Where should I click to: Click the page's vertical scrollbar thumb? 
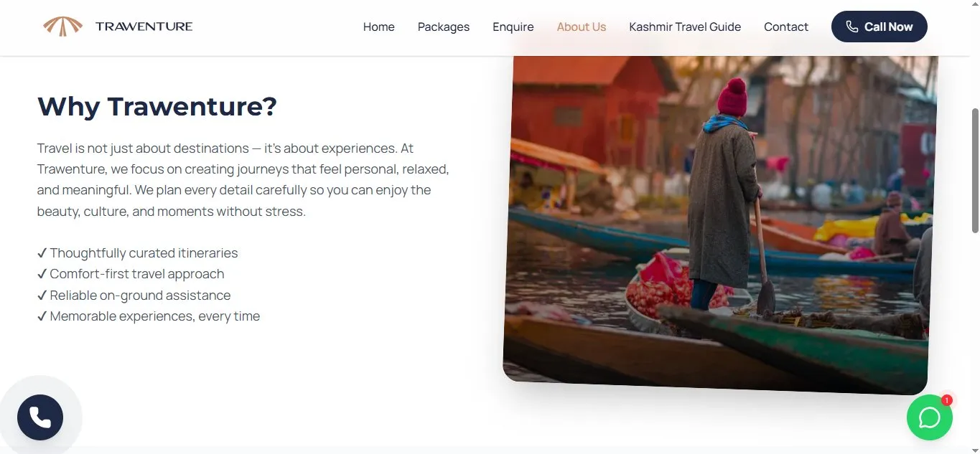point(974,171)
